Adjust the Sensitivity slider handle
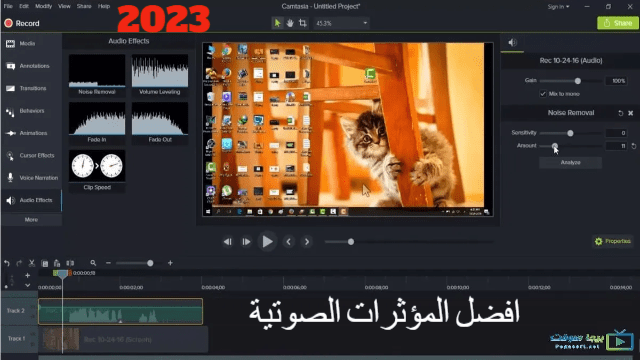The width and height of the screenshot is (640, 360). pyautogui.click(x=570, y=133)
